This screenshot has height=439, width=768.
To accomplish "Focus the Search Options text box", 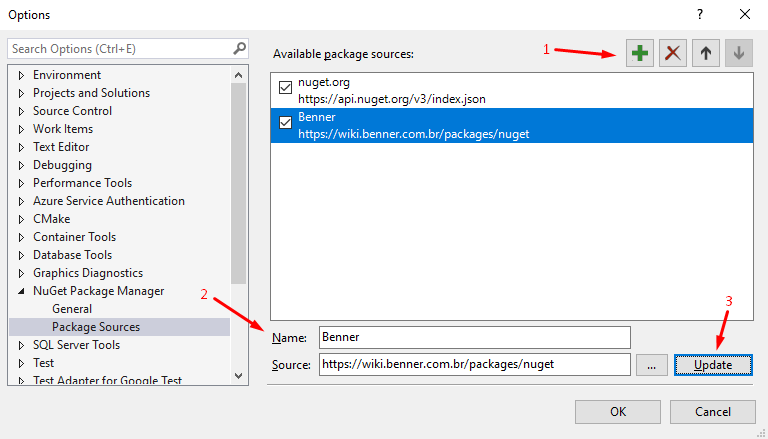I will pos(120,49).
